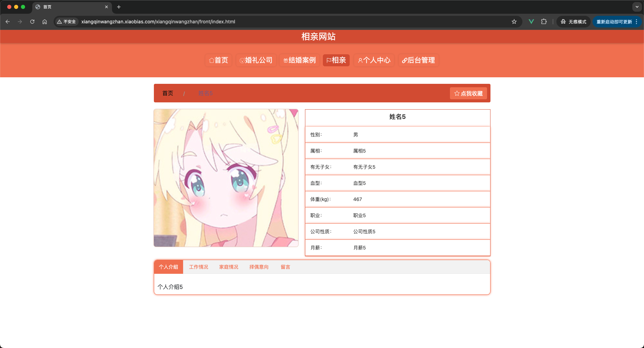Click the 个人介绍5 content text

[170, 287]
